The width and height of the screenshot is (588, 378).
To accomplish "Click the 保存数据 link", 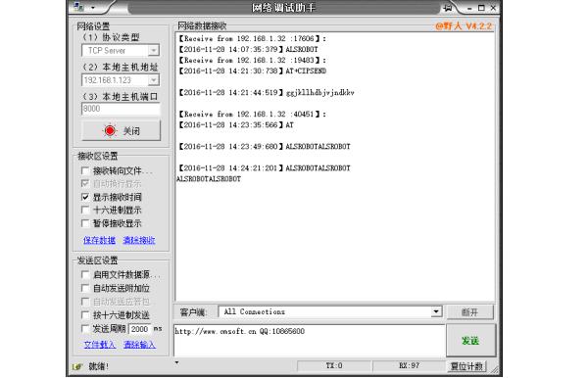I will [x=99, y=240].
